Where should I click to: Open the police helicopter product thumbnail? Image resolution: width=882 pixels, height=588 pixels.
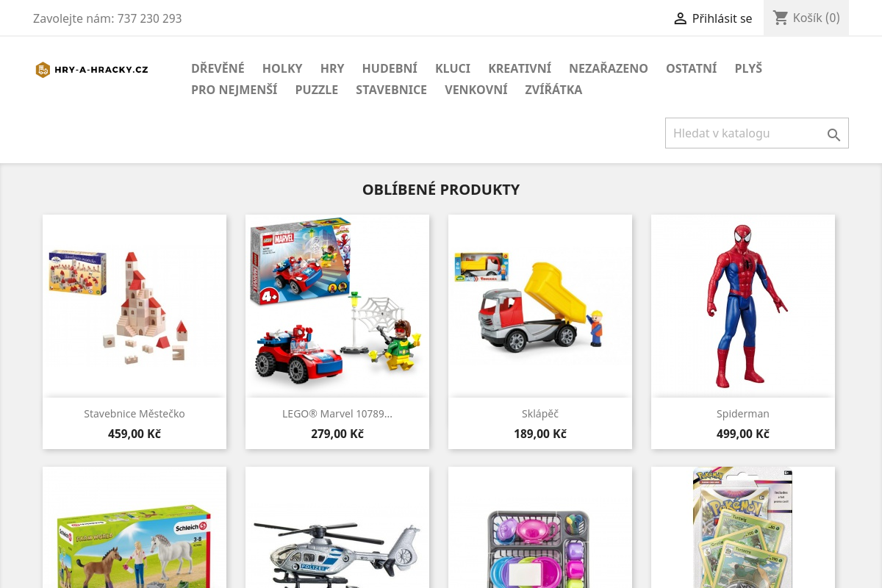pyautogui.click(x=337, y=527)
